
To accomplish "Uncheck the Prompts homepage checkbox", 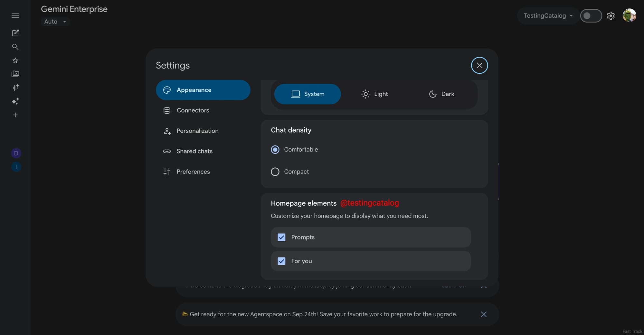I will click(x=281, y=237).
